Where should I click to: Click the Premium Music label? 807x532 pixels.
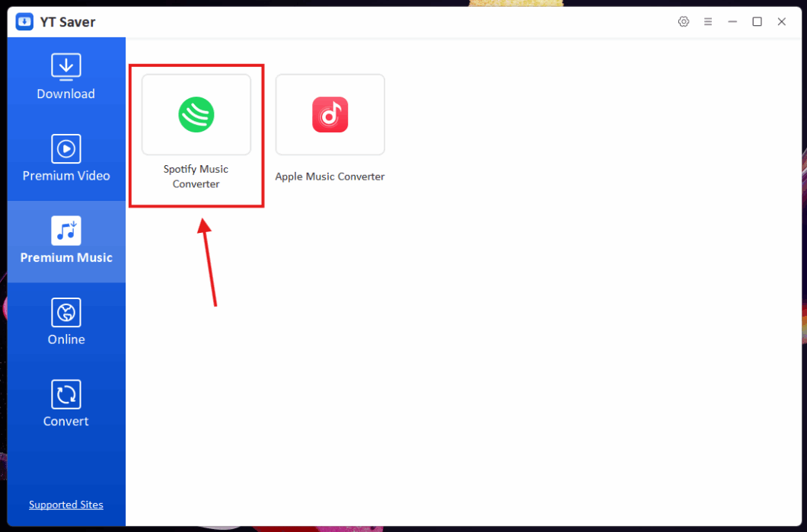tap(65, 257)
